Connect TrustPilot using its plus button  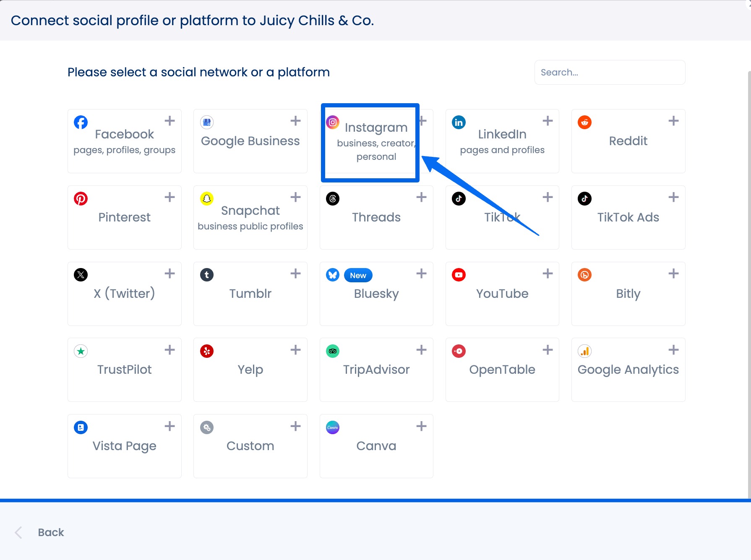click(169, 350)
